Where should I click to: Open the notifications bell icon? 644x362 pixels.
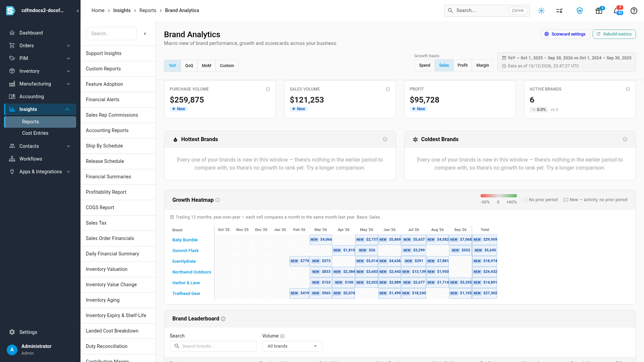click(x=616, y=11)
